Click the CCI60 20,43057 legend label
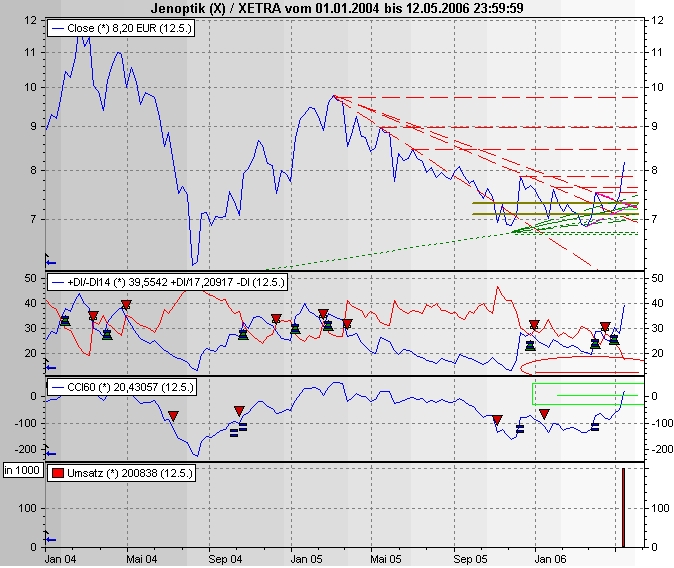The height and width of the screenshot is (568, 674). tap(122, 387)
